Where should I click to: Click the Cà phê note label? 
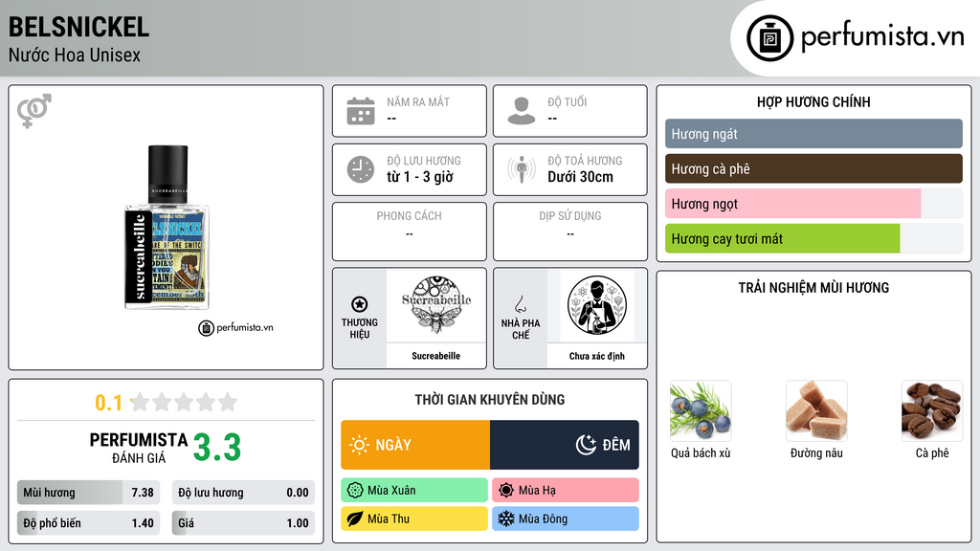[x=932, y=452]
